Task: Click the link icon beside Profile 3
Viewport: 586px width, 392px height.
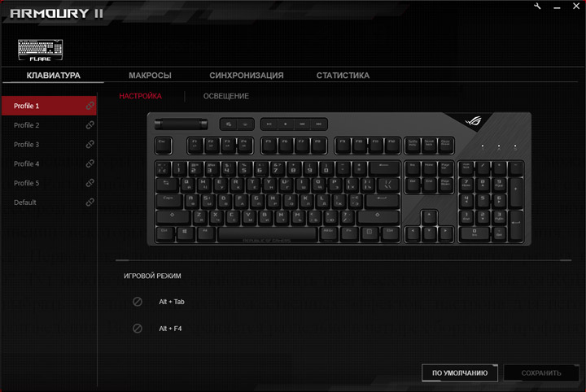Action: coord(90,145)
